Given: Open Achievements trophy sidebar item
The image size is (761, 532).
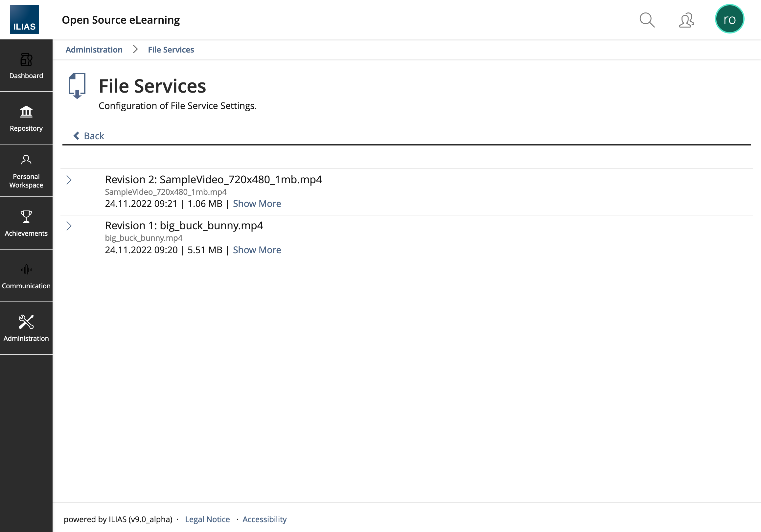Looking at the screenshot, I should 26,223.
